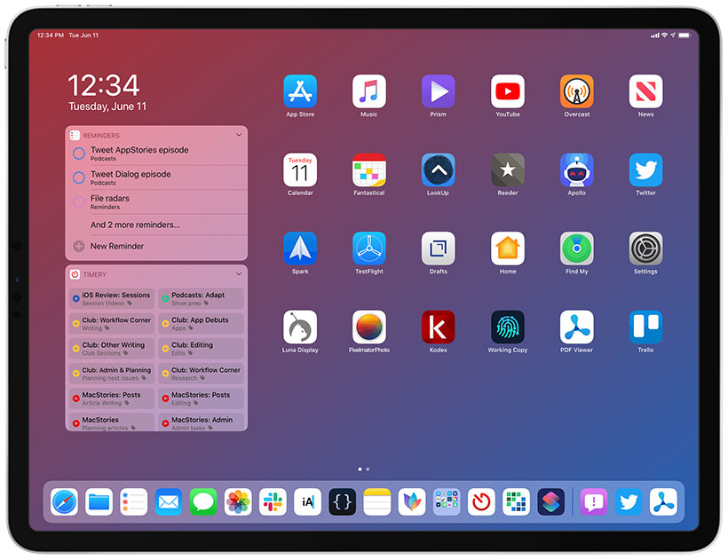Open Mail in the dock
Screen dimensions: 728x560
169,502
